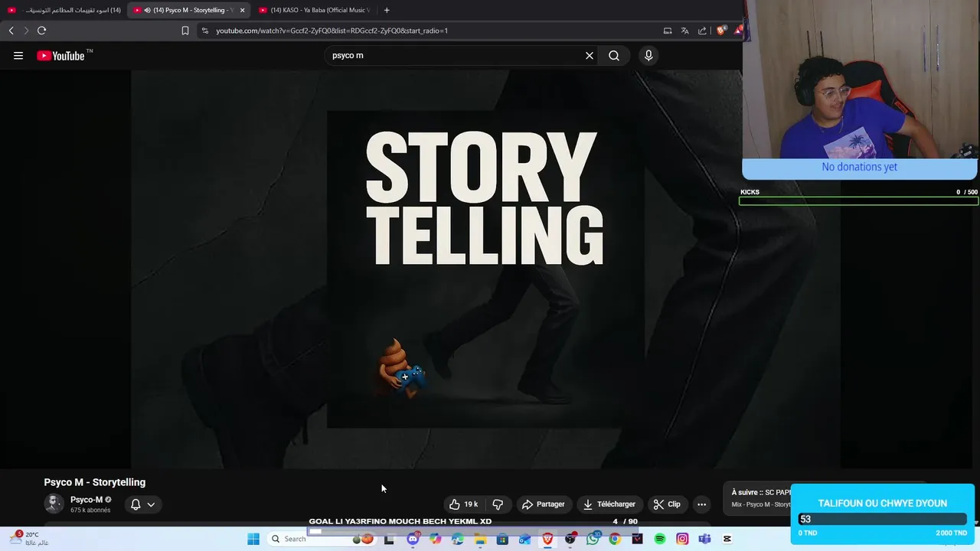Screen dimensions: 980x551
Task: Close the 'Psyco M - Storytelling' tab
Action: 242,10
